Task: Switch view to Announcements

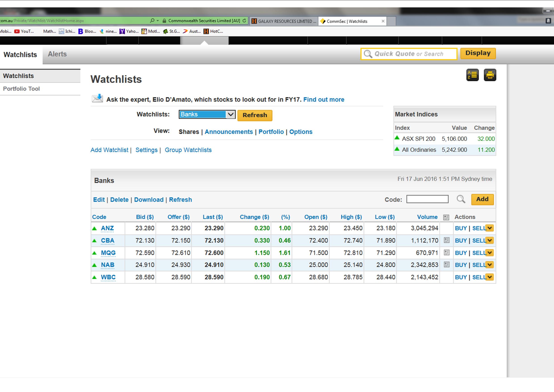Action: click(x=229, y=132)
